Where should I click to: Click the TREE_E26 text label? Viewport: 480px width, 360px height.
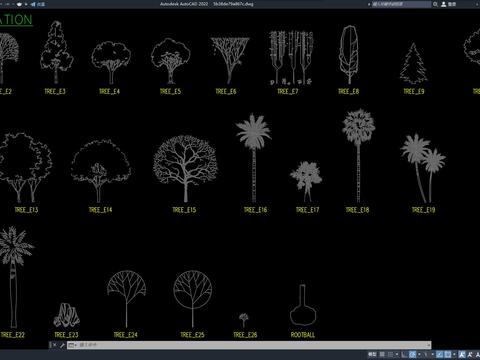tap(245, 335)
